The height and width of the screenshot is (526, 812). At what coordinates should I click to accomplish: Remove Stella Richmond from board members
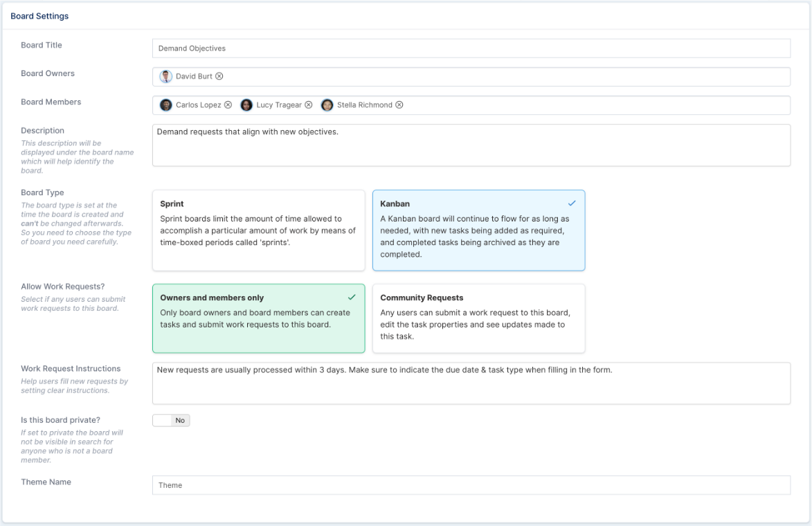point(399,105)
